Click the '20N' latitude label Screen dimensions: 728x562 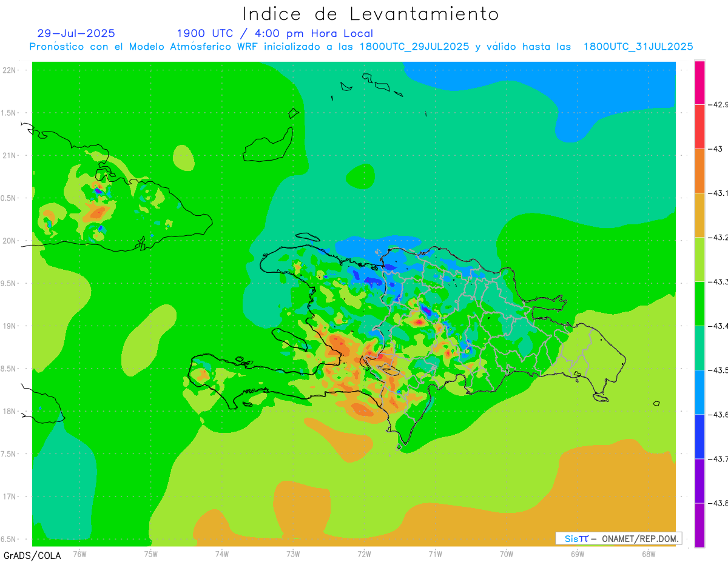click(x=10, y=241)
